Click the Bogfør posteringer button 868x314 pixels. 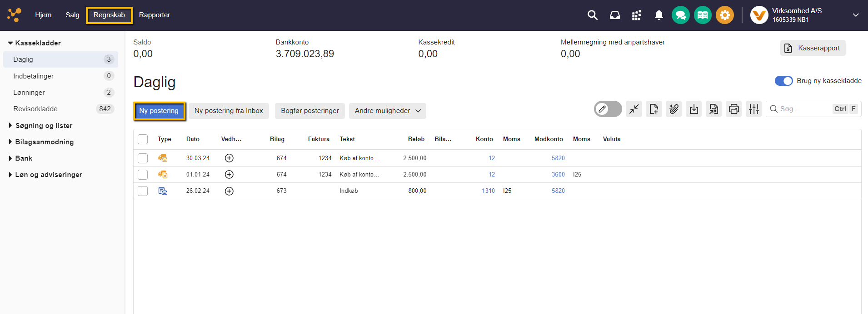[309, 111]
